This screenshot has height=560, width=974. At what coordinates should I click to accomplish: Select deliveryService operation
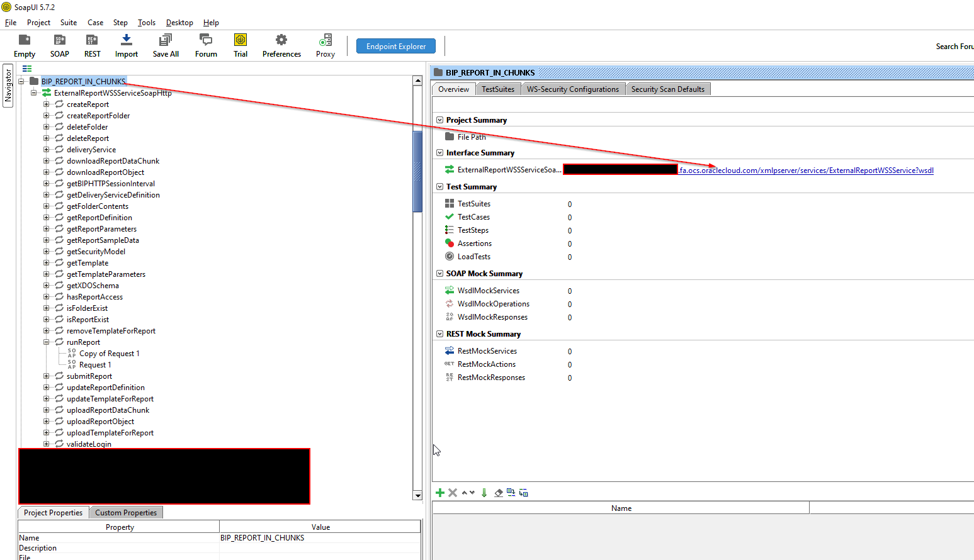click(x=91, y=149)
